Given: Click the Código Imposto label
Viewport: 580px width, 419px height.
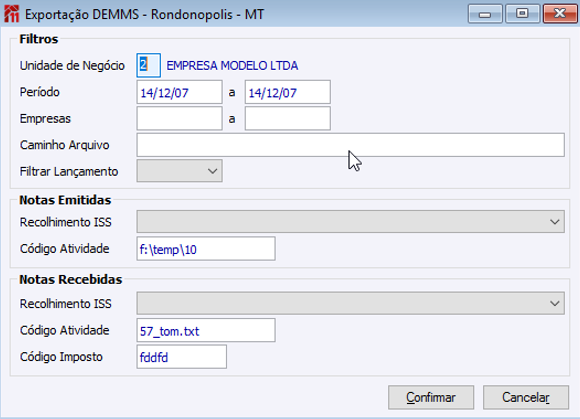Looking at the screenshot, I should coord(61,357).
